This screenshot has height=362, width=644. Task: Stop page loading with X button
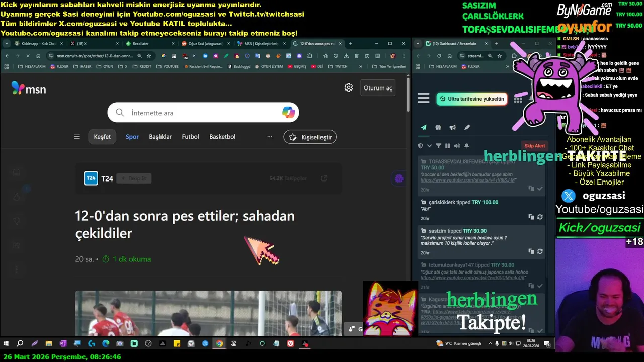[27, 56]
